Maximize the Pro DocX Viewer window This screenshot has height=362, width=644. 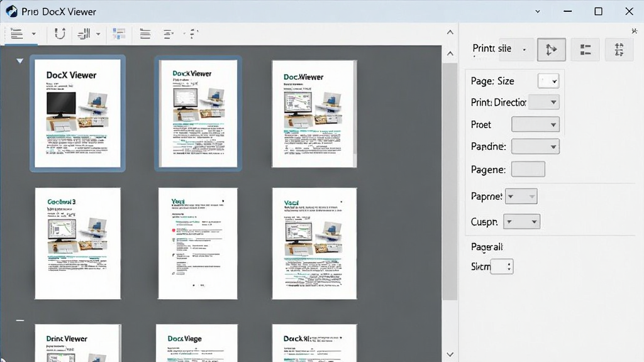pyautogui.click(x=599, y=11)
